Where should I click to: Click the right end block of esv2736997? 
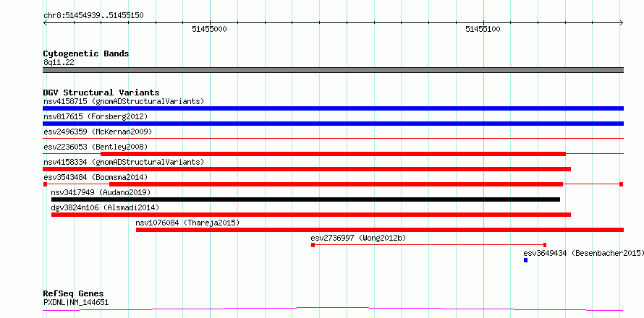tap(545, 245)
